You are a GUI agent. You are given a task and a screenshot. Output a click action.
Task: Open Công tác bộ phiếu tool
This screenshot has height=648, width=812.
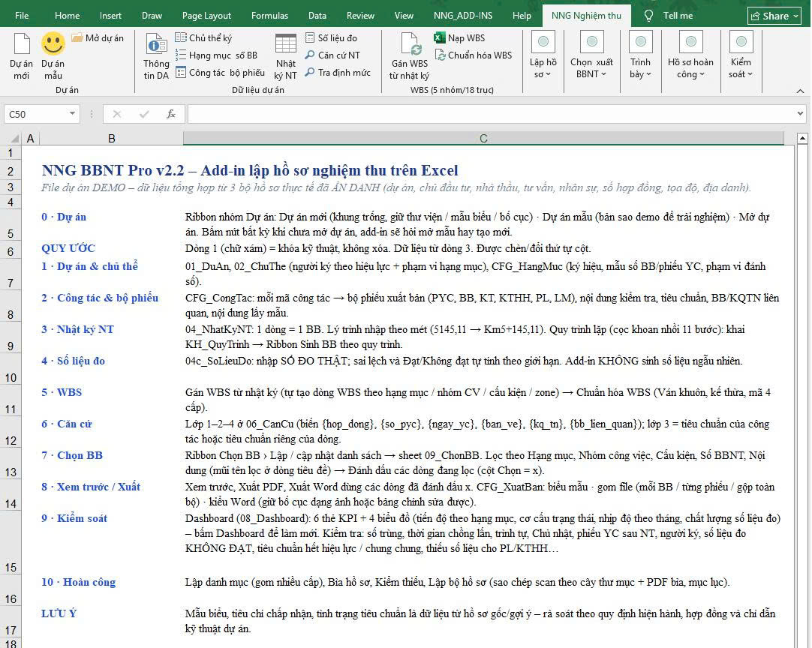click(x=220, y=73)
